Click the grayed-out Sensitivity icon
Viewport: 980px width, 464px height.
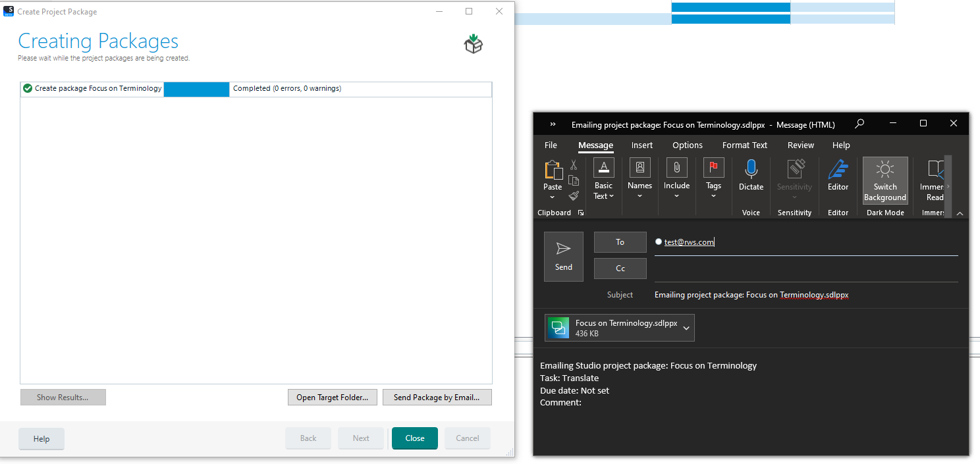point(797,168)
